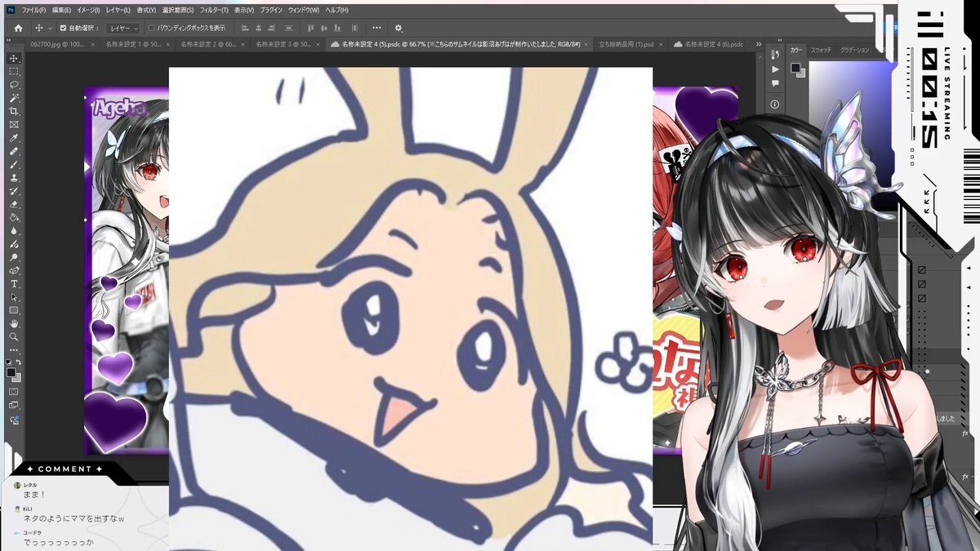
Task: Open the options bar gear settings
Action: (x=399, y=28)
